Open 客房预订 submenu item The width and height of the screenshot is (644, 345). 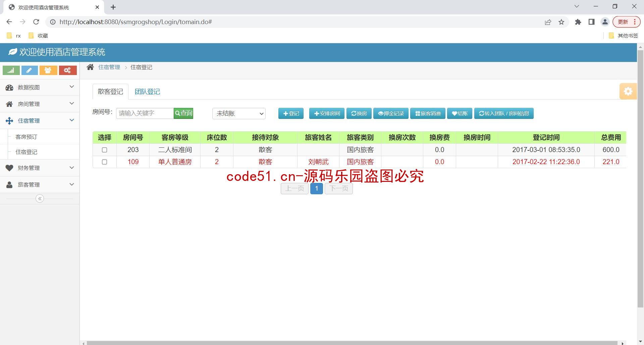[26, 137]
